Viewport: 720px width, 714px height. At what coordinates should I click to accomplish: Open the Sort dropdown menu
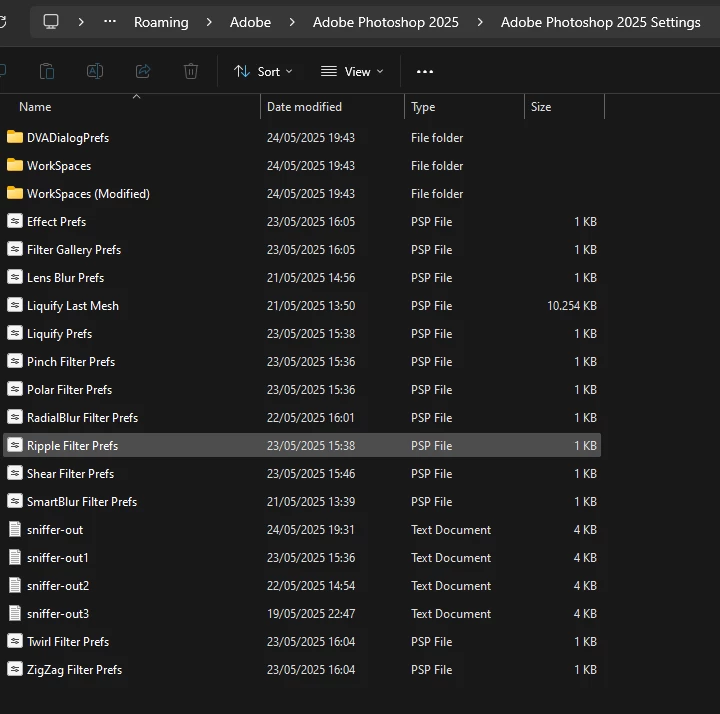tap(263, 72)
